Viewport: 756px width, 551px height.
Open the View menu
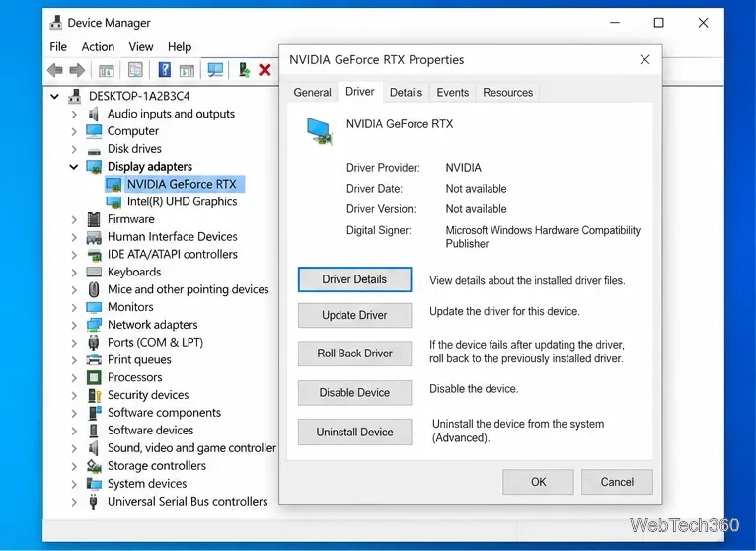(x=141, y=46)
